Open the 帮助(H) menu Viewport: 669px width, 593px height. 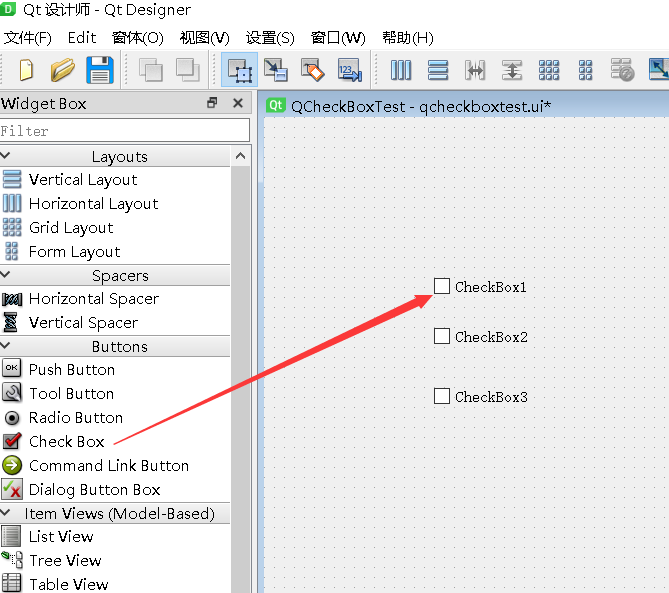coord(407,38)
